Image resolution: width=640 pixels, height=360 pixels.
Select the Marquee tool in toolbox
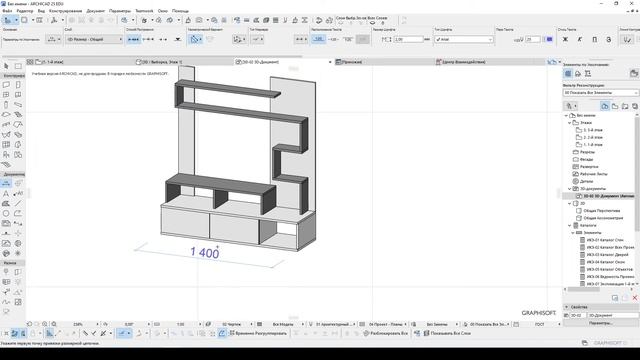click(x=18, y=66)
